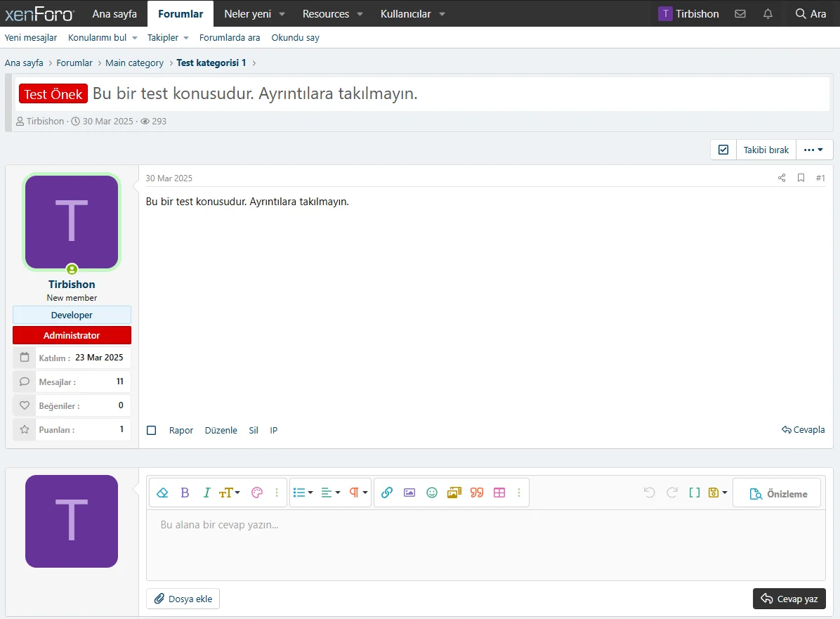Open the list type dropdown
The height and width of the screenshot is (619, 840).
click(303, 493)
